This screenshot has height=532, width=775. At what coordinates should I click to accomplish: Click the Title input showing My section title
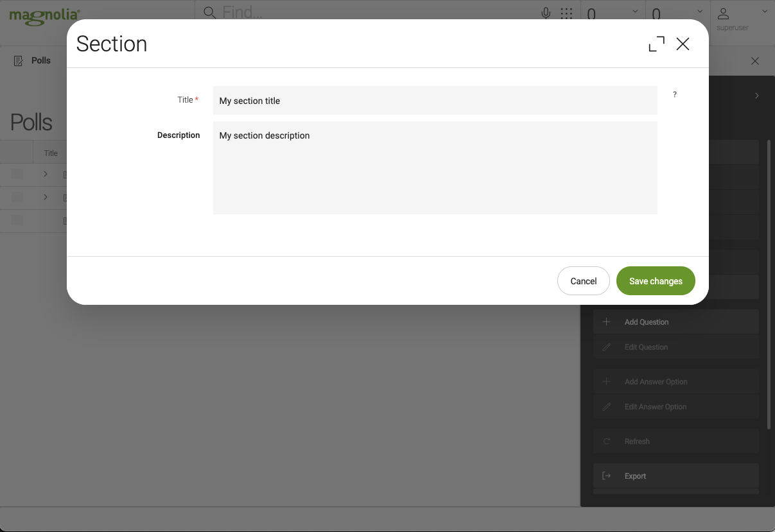(435, 100)
